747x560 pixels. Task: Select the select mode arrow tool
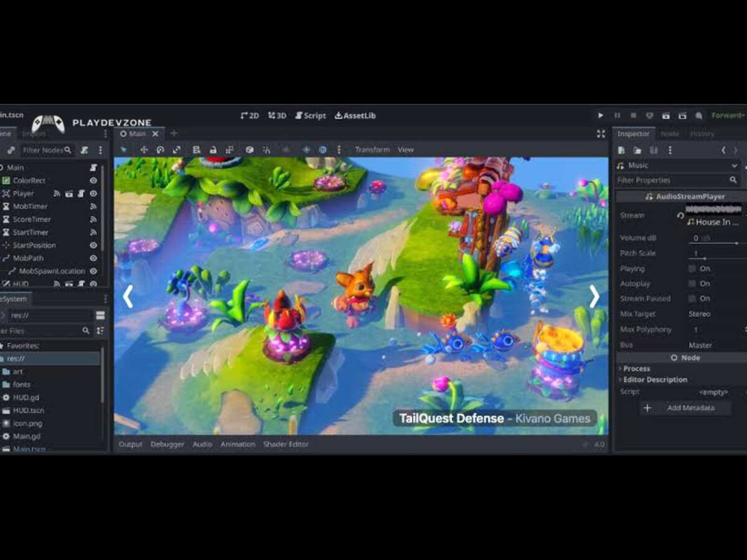[x=123, y=150]
